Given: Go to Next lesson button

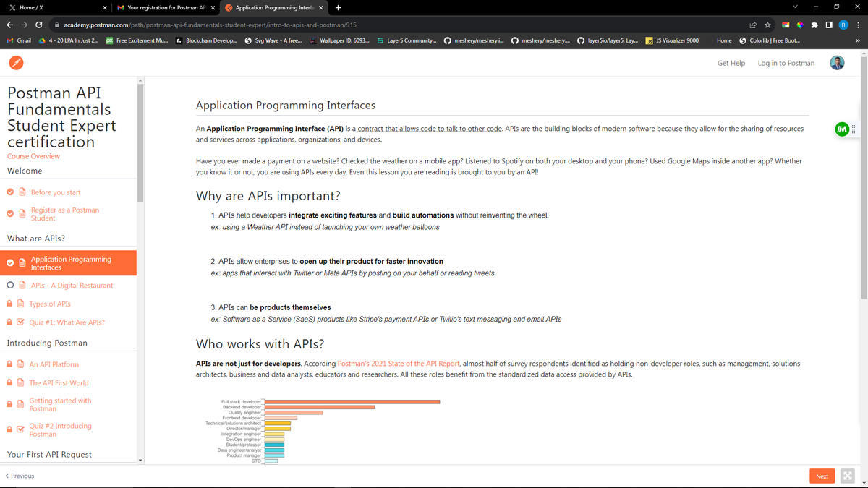Looking at the screenshot, I should (822, 476).
